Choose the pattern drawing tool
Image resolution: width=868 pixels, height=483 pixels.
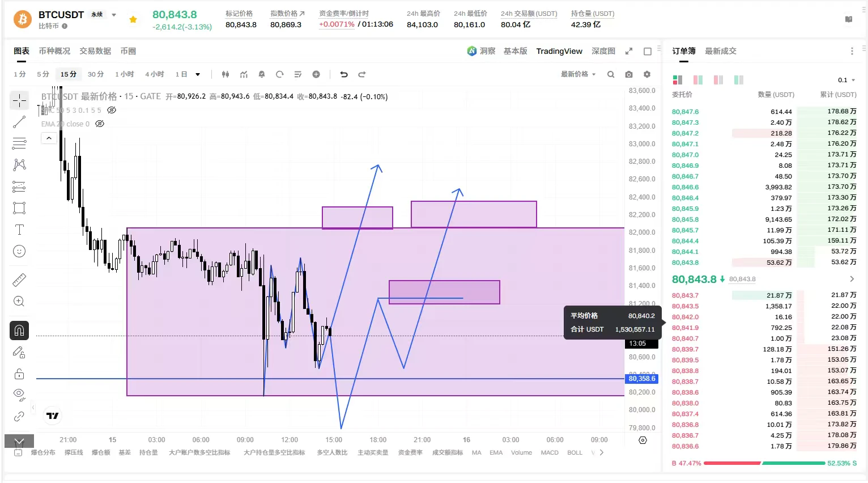click(x=19, y=164)
